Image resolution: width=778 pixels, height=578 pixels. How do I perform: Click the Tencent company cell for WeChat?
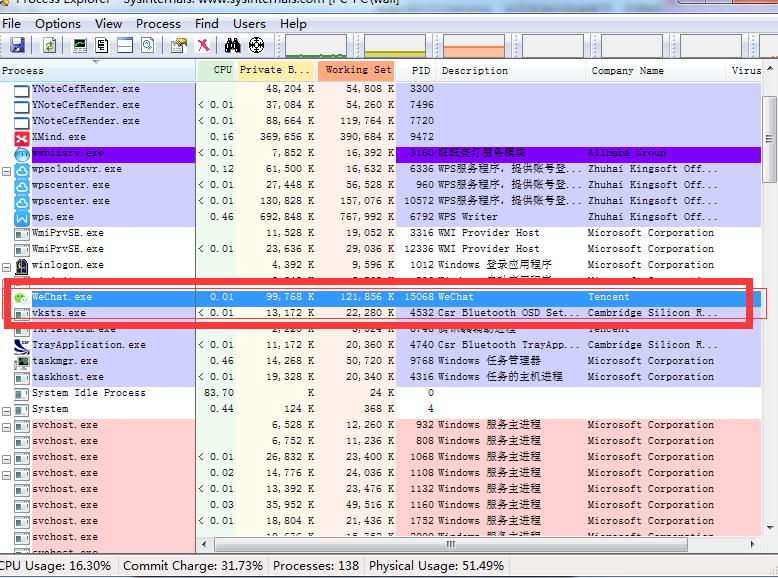[x=609, y=297]
